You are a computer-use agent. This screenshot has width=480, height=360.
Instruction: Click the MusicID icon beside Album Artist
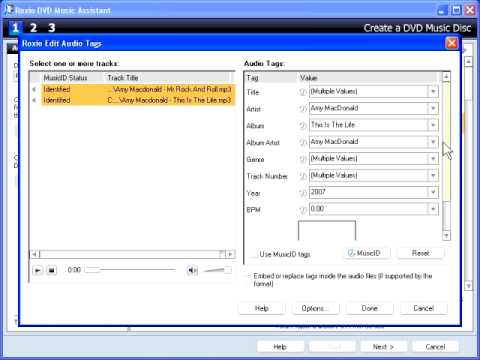pyautogui.click(x=303, y=142)
